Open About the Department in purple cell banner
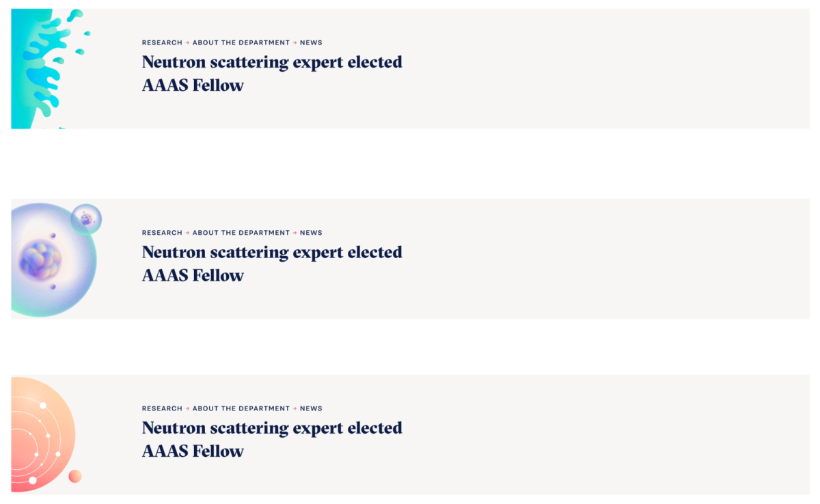This screenshot has width=820, height=504. coord(241,233)
